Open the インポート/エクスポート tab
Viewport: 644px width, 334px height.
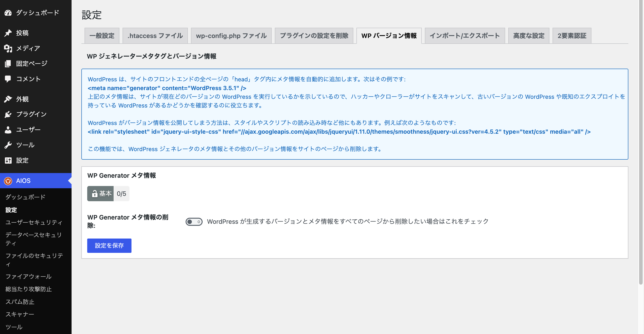465,36
